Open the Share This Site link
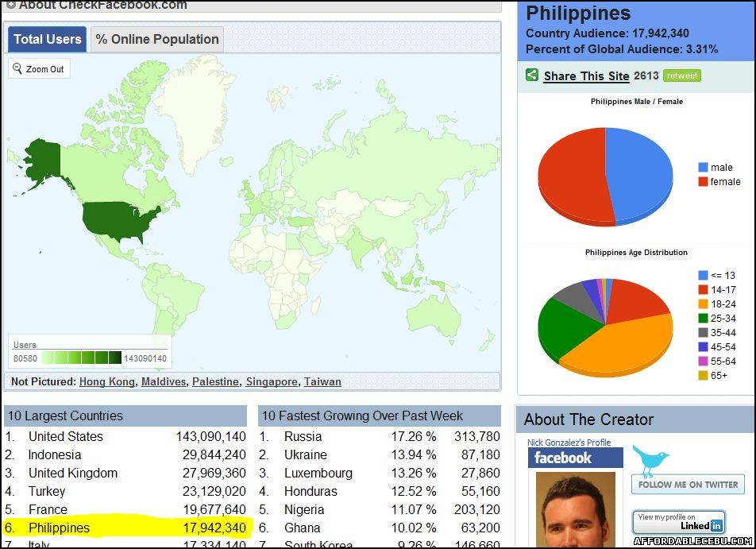This screenshot has width=756, height=549. point(586,75)
